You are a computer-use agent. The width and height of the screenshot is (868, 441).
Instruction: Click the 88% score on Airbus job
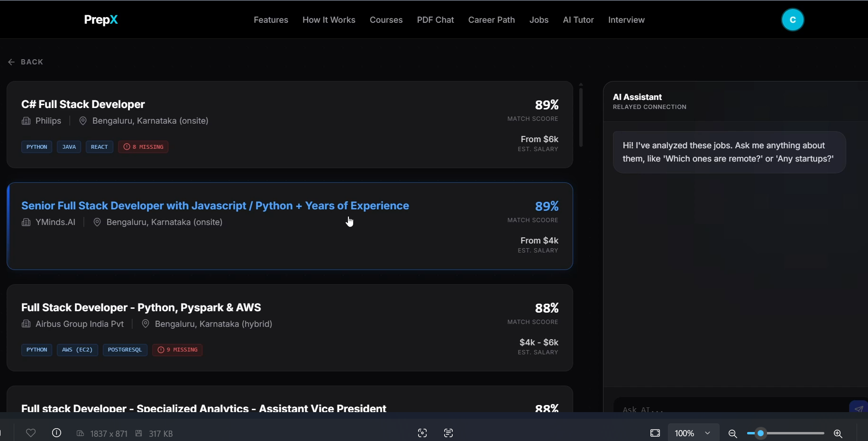point(547,308)
